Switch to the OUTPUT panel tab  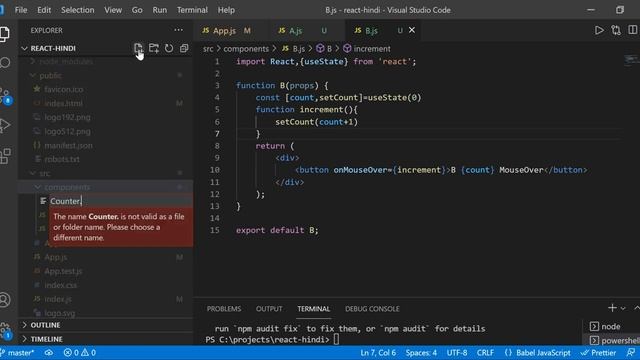pyautogui.click(x=269, y=309)
